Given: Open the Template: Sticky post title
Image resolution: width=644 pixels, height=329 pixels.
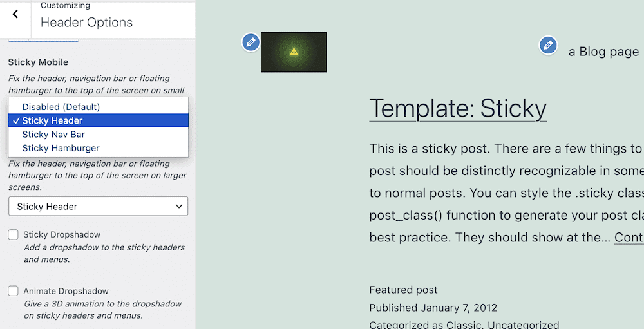Looking at the screenshot, I should (x=458, y=108).
